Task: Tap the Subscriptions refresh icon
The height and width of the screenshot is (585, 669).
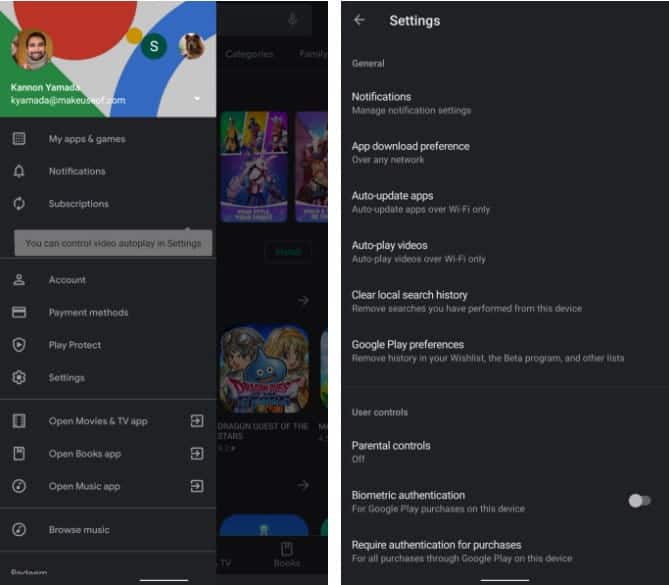Action: coord(19,204)
